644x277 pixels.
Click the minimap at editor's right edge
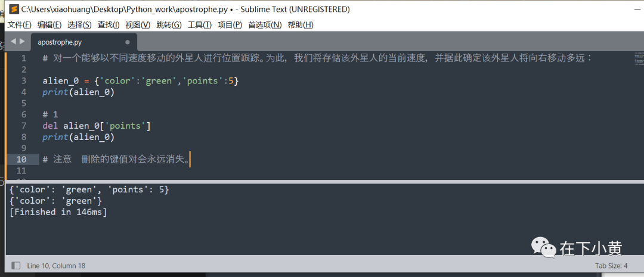pyautogui.click(x=639, y=59)
